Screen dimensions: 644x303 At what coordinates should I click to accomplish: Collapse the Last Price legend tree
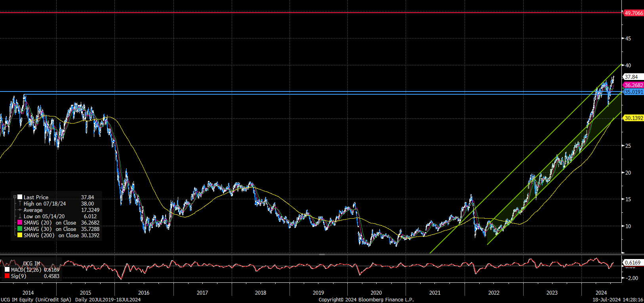point(15,197)
